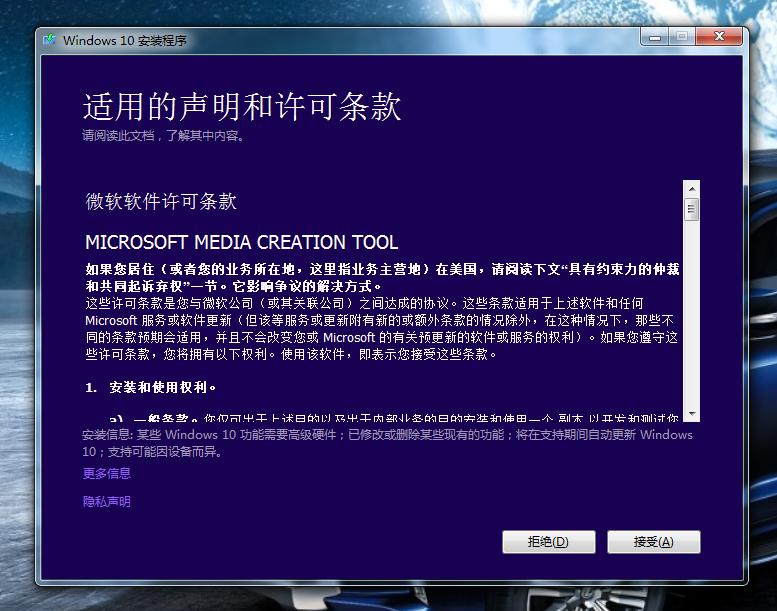Click the 适用的声明和许可条款 page title
Screen dimensions: 777x611
pyautogui.click(x=242, y=107)
